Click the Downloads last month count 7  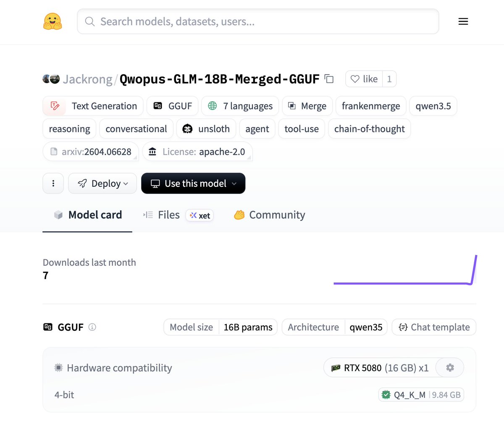(x=45, y=276)
